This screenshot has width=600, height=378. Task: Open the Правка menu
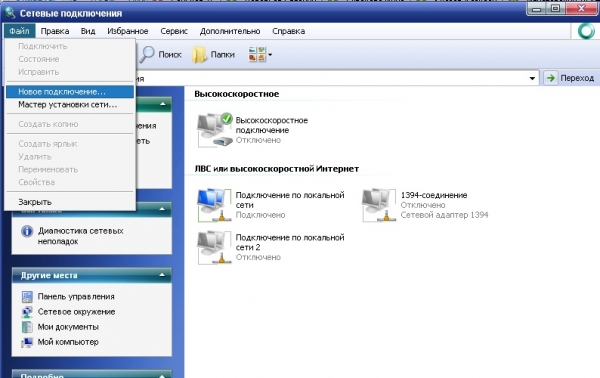[55, 31]
